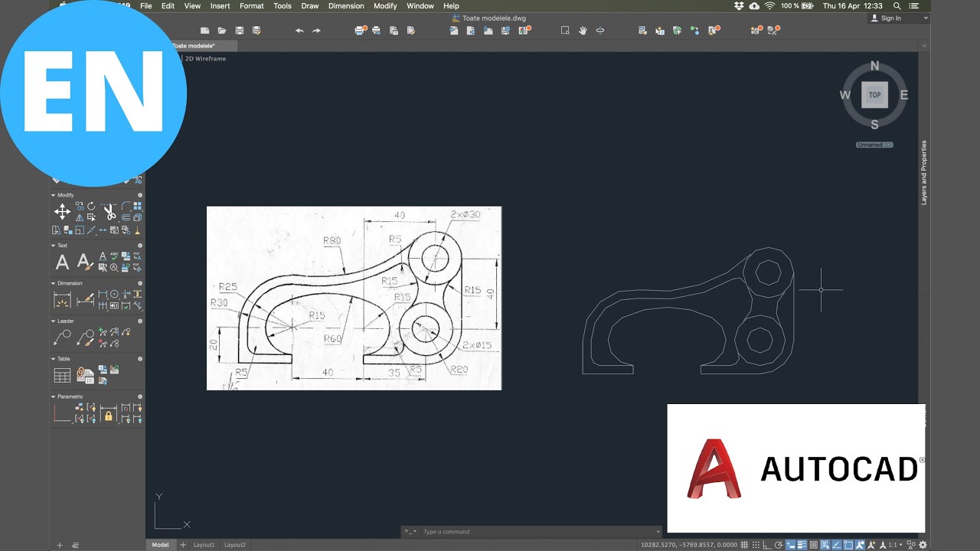Click the Remove Leader red X icon
This screenshot has width=980, height=551.
tap(103, 343)
